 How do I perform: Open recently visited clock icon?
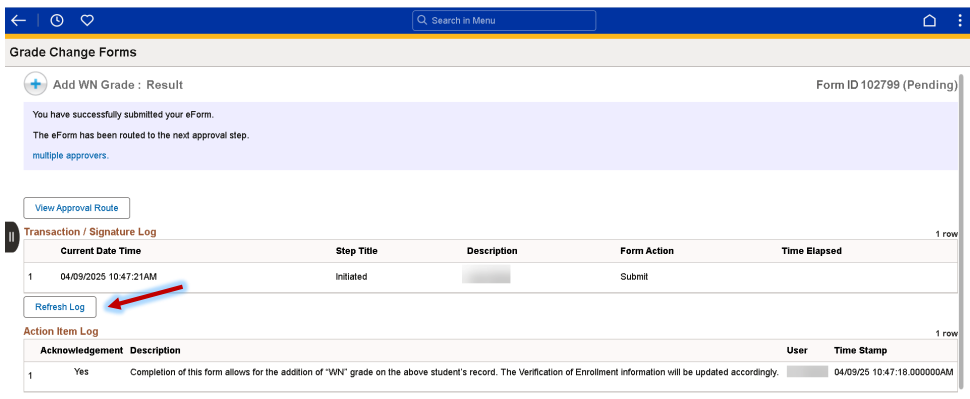[56, 20]
